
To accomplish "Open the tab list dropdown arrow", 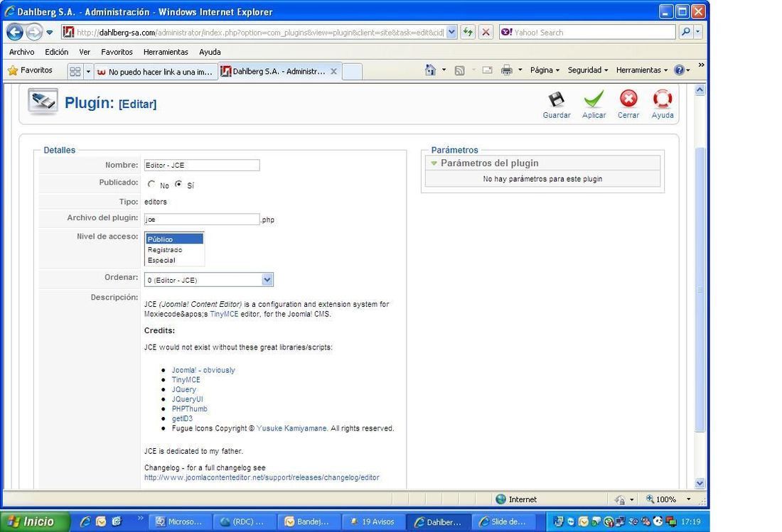I will [x=88, y=72].
